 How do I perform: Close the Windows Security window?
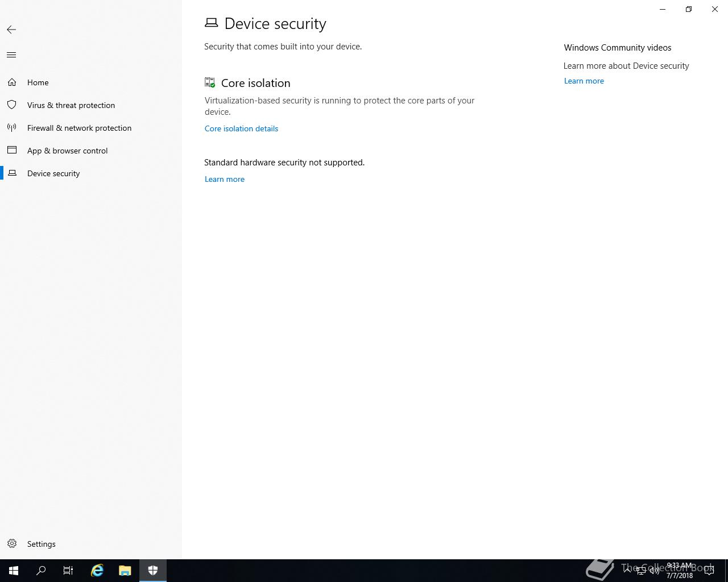(x=715, y=9)
